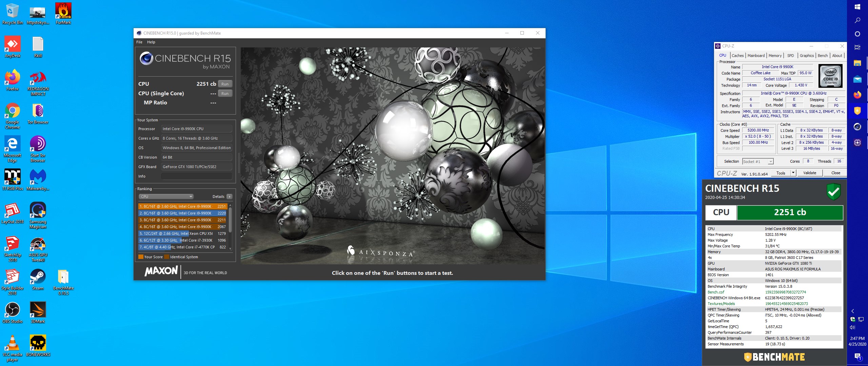Image resolution: width=868 pixels, height=366 pixels.
Task: Open ASUS GPU TweakII shortcut
Action: [x=38, y=248]
